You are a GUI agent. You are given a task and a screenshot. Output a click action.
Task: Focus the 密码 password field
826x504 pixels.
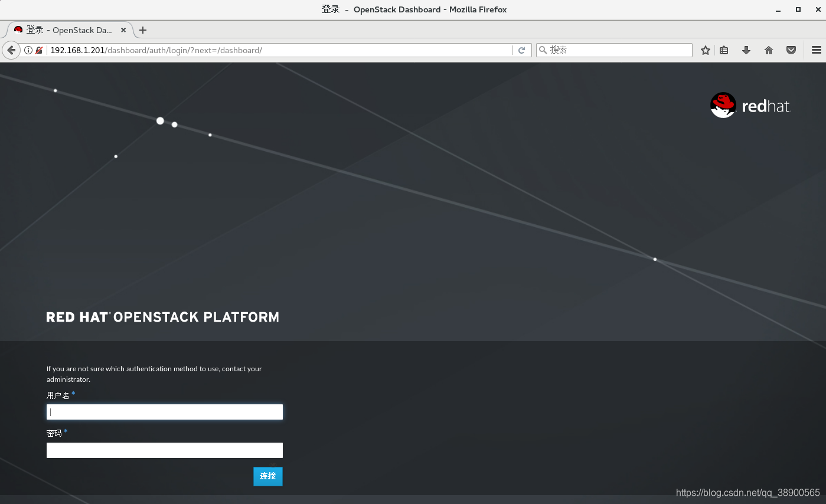(165, 450)
